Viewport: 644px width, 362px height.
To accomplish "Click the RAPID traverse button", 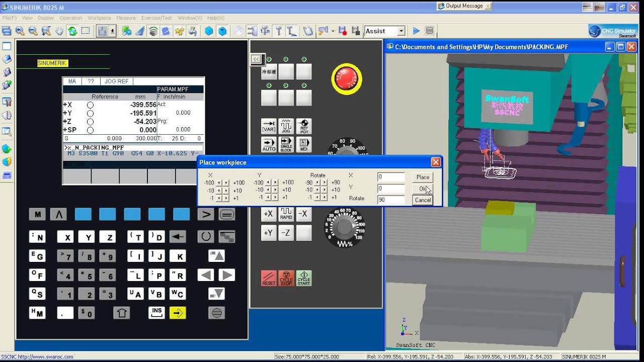I will point(286,214).
